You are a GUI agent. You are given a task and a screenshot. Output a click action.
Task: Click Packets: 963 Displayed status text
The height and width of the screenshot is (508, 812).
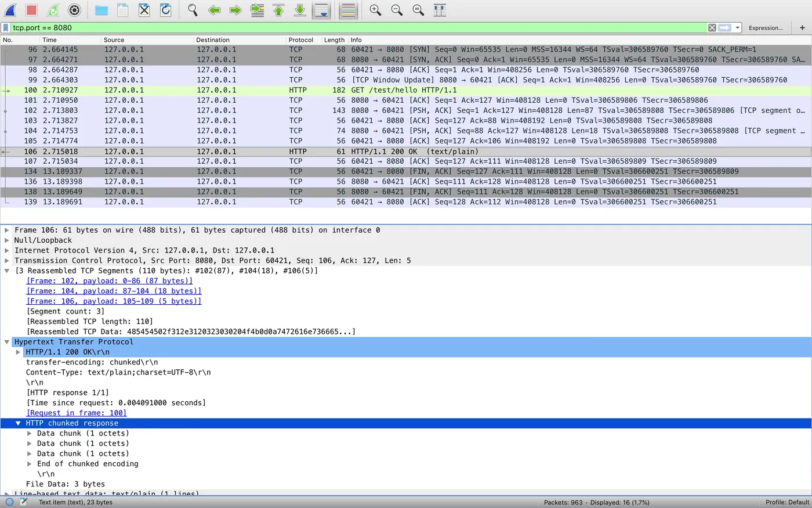pyautogui.click(x=597, y=502)
